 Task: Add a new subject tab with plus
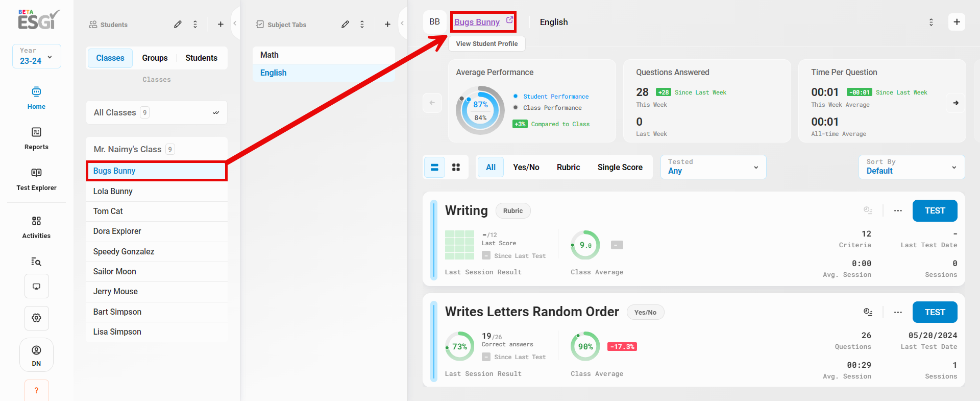(x=387, y=24)
